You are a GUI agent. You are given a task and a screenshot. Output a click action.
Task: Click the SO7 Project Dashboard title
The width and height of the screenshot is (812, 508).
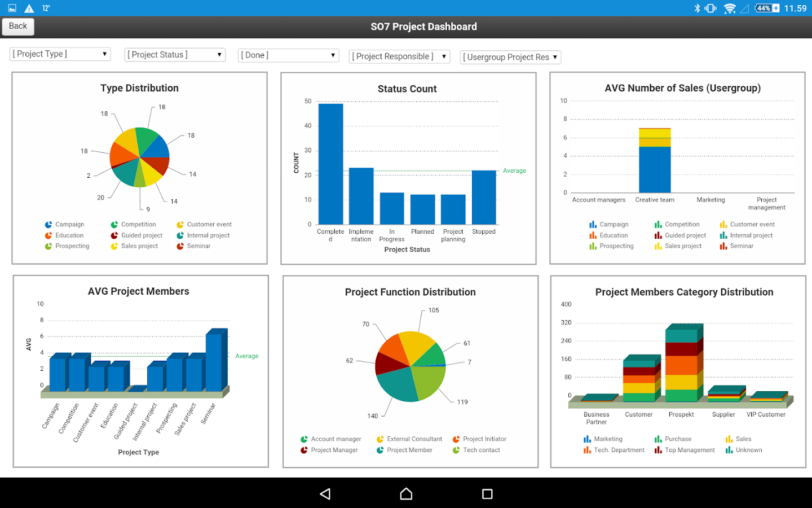point(423,27)
